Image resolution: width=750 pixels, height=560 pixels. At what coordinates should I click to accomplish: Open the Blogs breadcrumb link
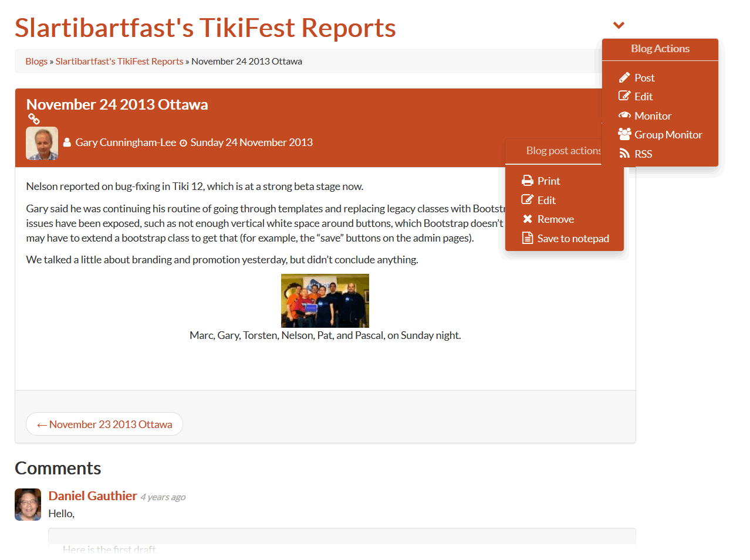pos(36,61)
